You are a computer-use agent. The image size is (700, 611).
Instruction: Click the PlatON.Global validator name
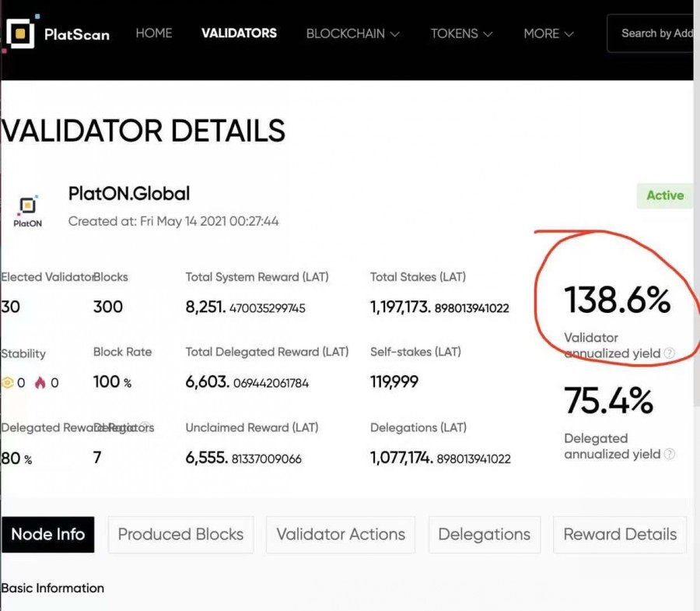click(129, 194)
